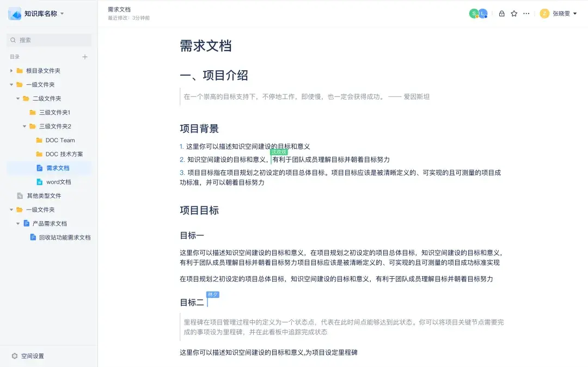
Task: Open collaborator avatar with letter L
Action: [x=482, y=14]
